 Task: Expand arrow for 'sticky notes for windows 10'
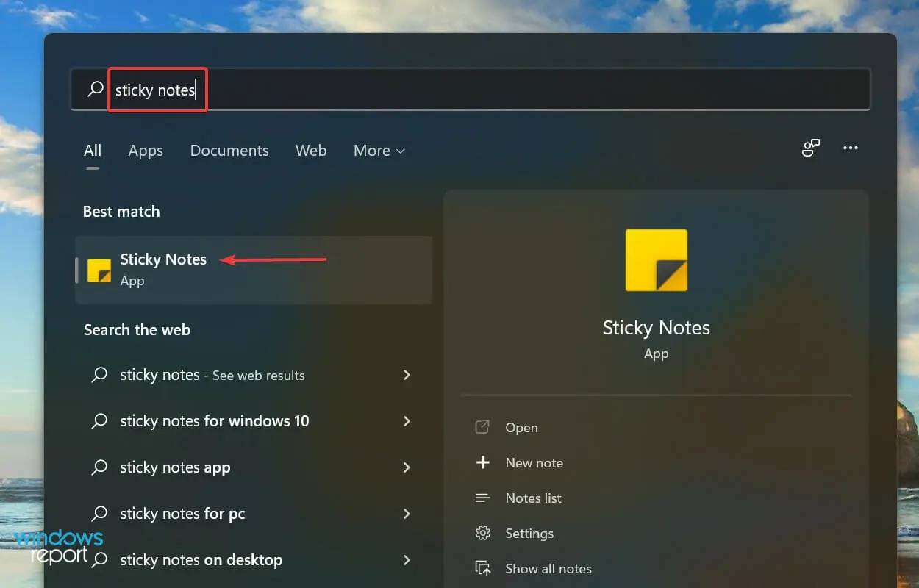tap(407, 421)
